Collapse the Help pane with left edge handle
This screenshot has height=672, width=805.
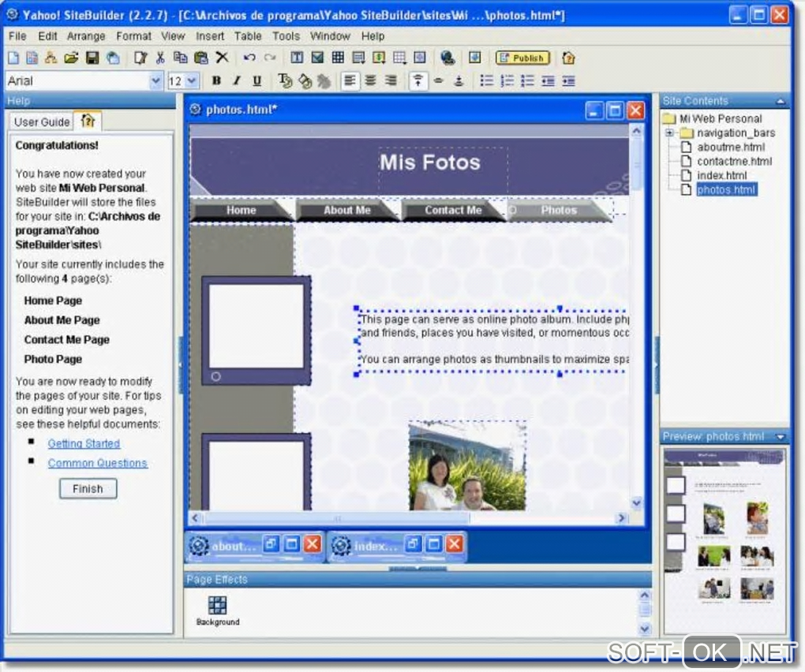pyautogui.click(x=180, y=365)
